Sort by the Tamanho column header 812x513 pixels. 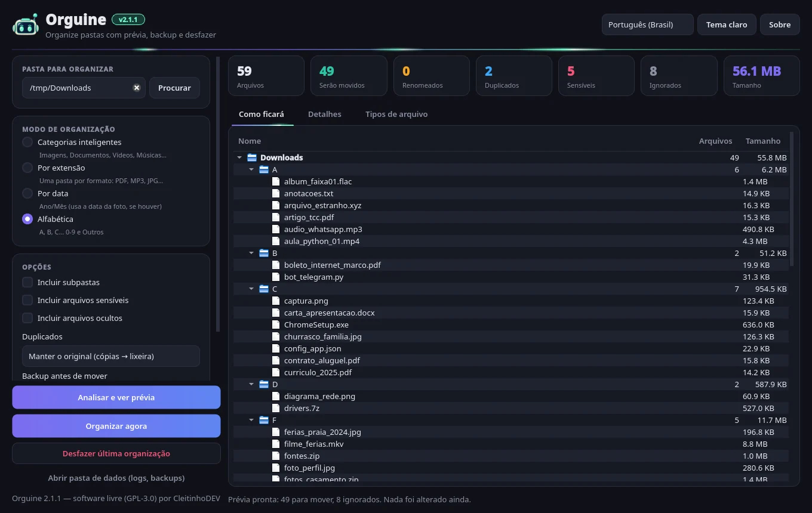tap(763, 141)
